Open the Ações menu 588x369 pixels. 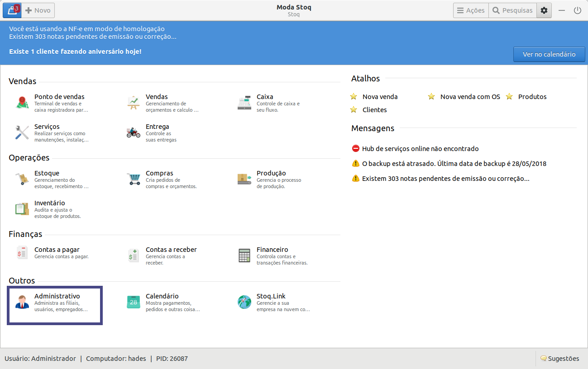coord(471,10)
